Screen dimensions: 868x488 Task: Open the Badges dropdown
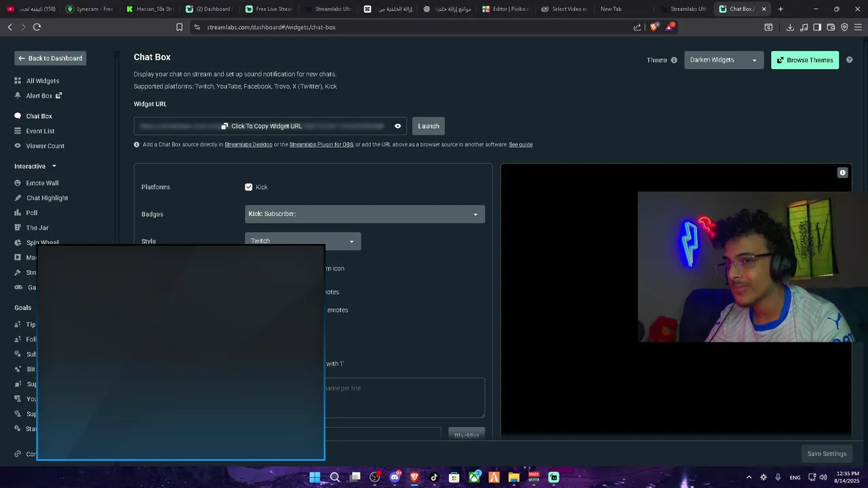pos(365,214)
